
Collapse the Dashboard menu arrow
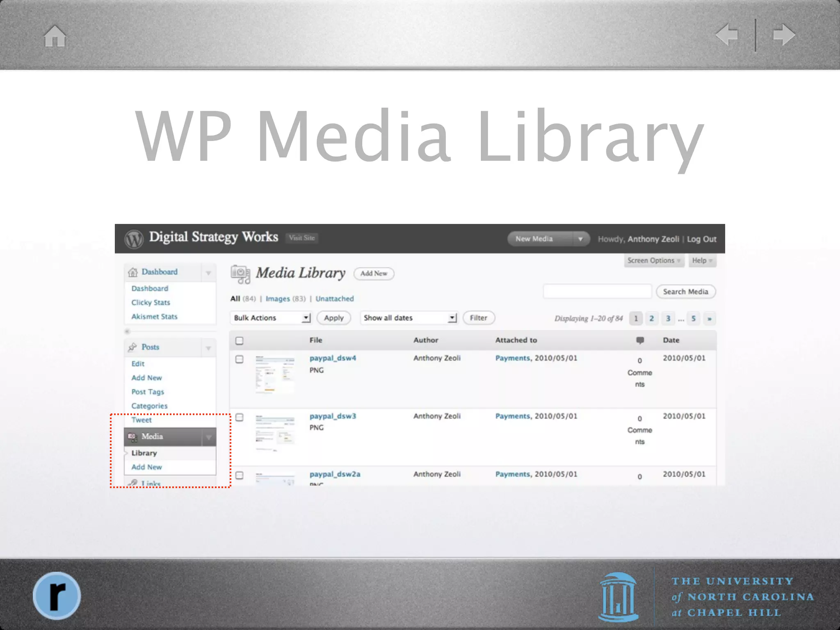(x=208, y=273)
